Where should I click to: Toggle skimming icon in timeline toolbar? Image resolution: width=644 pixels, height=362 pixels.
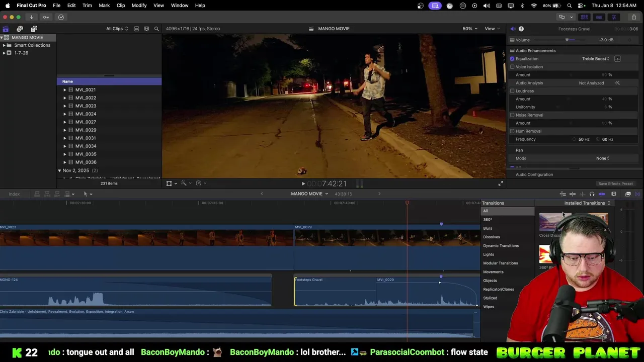click(573, 194)
